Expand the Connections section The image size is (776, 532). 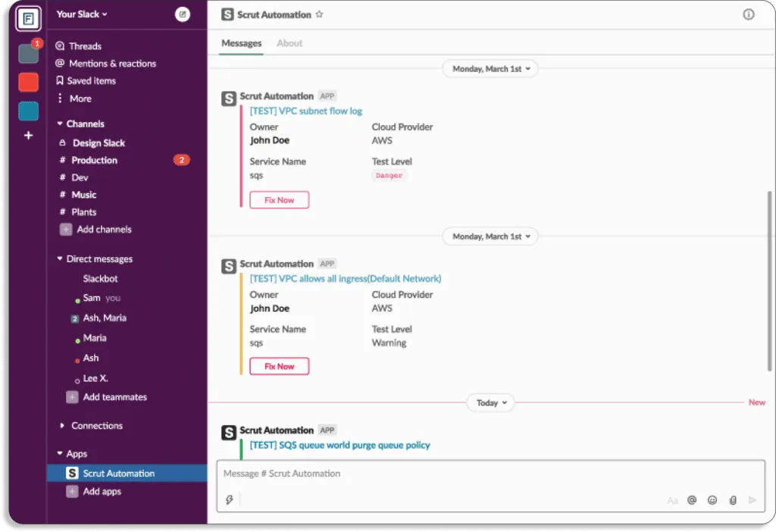click(x=62, y=426)
